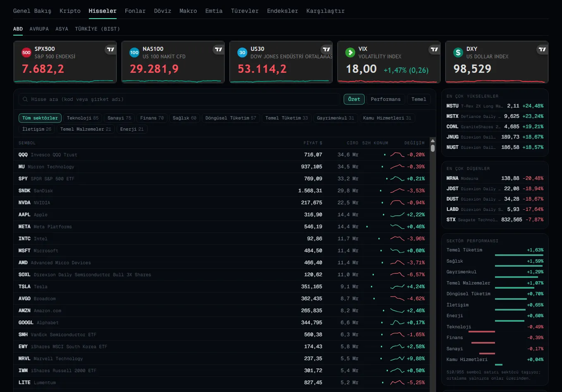Filter by Sanayi 75 sector chip
Screen dimensions: 562x392
click(x=120, y=118)
